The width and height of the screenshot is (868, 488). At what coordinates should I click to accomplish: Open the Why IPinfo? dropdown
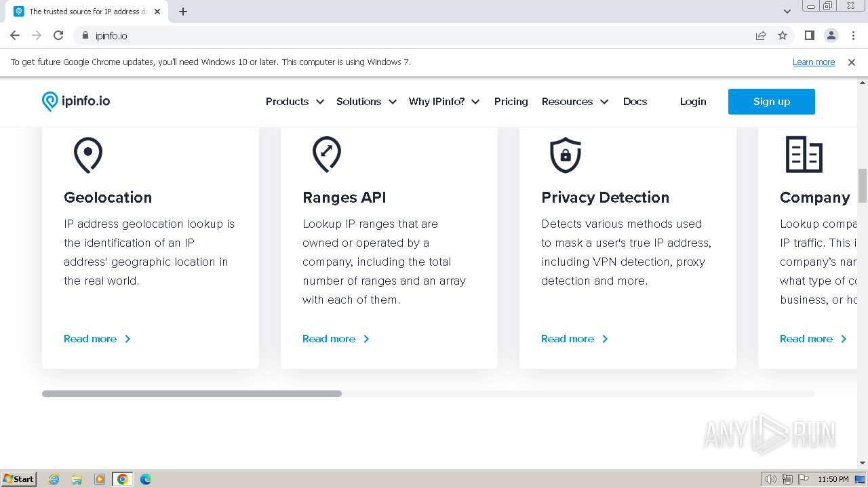[x=443, y=102]
